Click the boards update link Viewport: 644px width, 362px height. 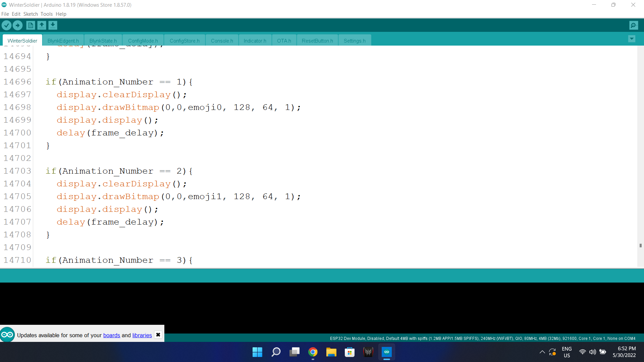[111, 335]
